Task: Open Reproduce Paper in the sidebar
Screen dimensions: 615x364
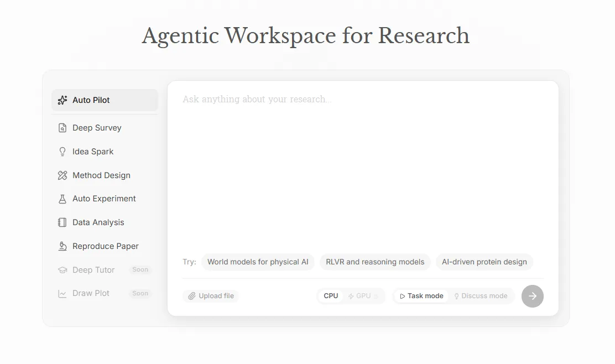Action: [105, 246]
